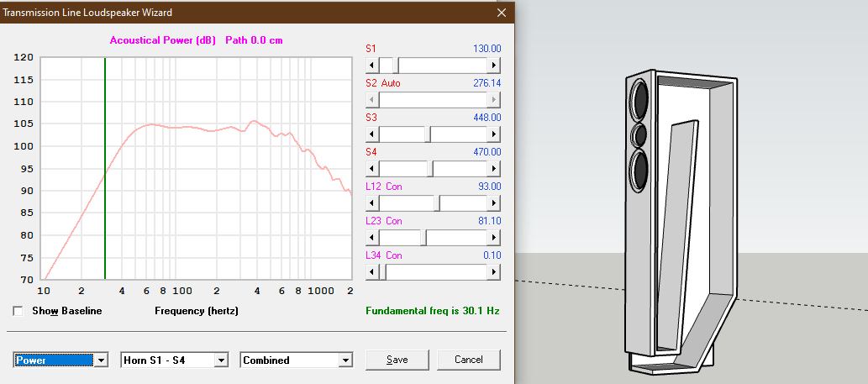
Task: Click the disabled S2 Auto slider track
Action: [x=433, y=100]
